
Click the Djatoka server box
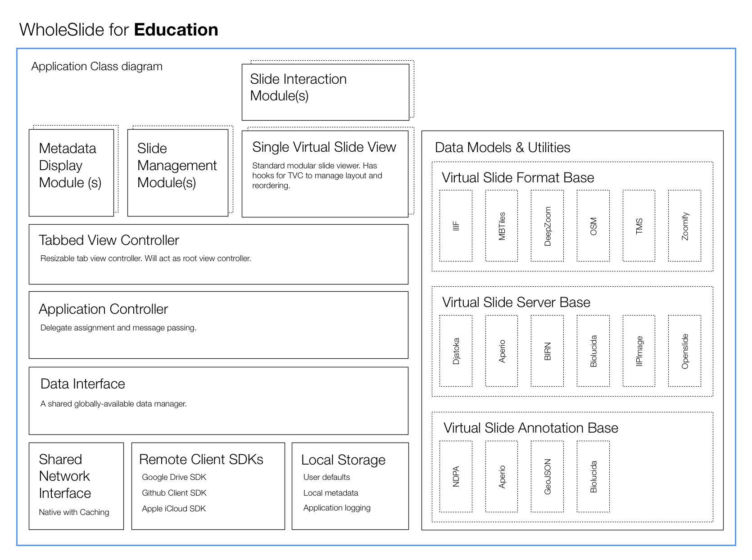pos(456,351)
